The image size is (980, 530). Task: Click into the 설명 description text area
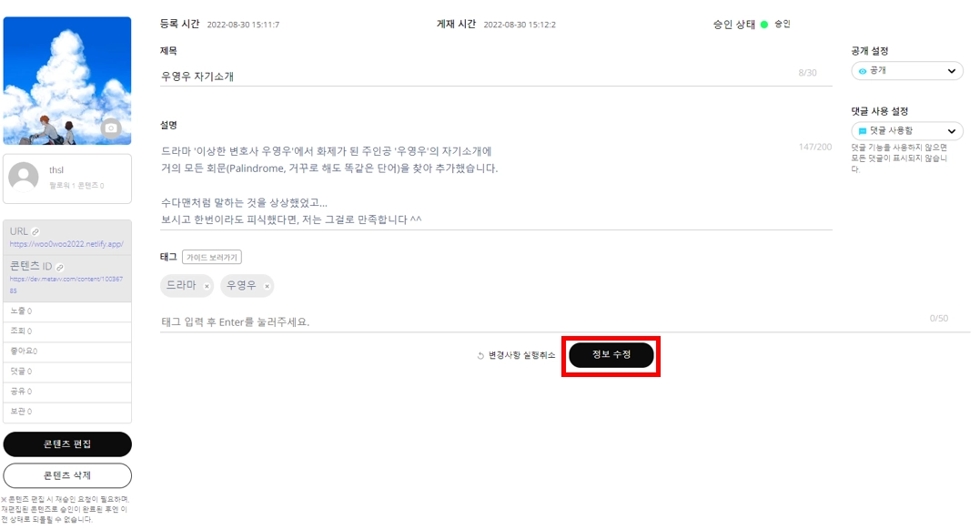[x=496, y=185]
